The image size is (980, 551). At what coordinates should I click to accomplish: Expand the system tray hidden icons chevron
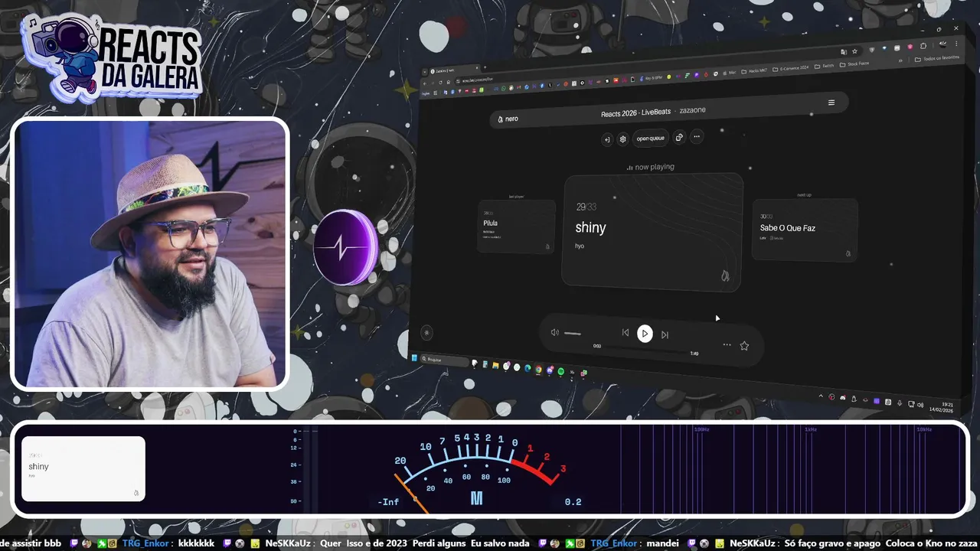tap(821, 396)
